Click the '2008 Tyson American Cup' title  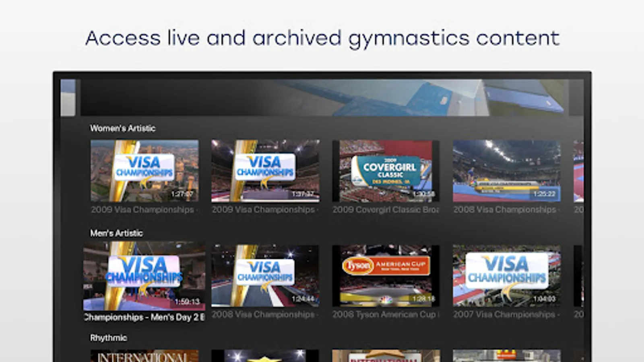point(386,315)
